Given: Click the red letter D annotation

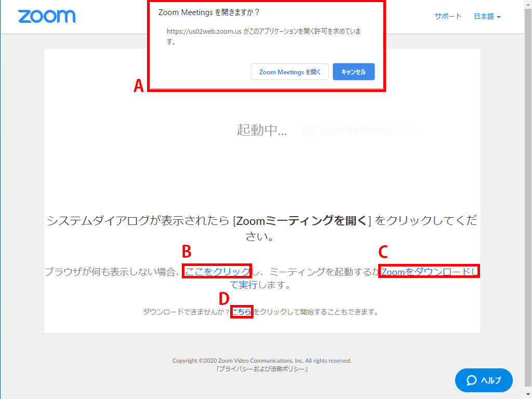Looking at the screenshot, I should click(224, 299).
